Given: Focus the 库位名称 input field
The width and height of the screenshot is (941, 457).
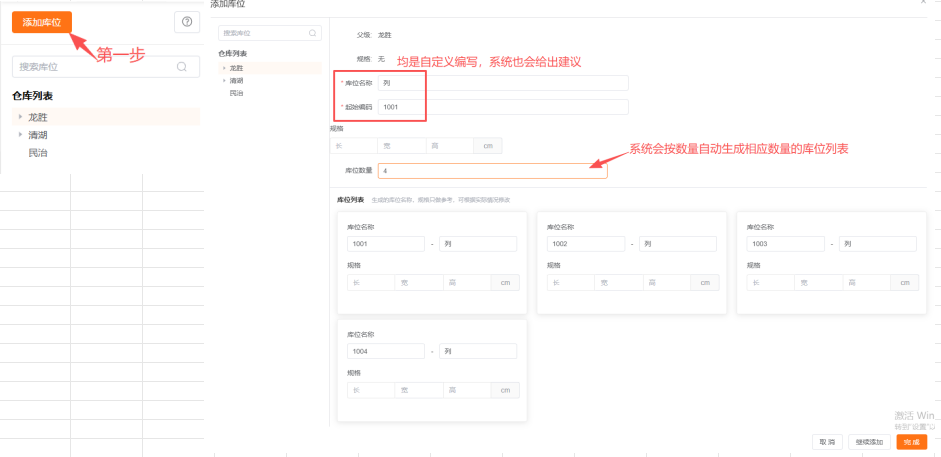Looking at the screenshot, I should (503, 83).
